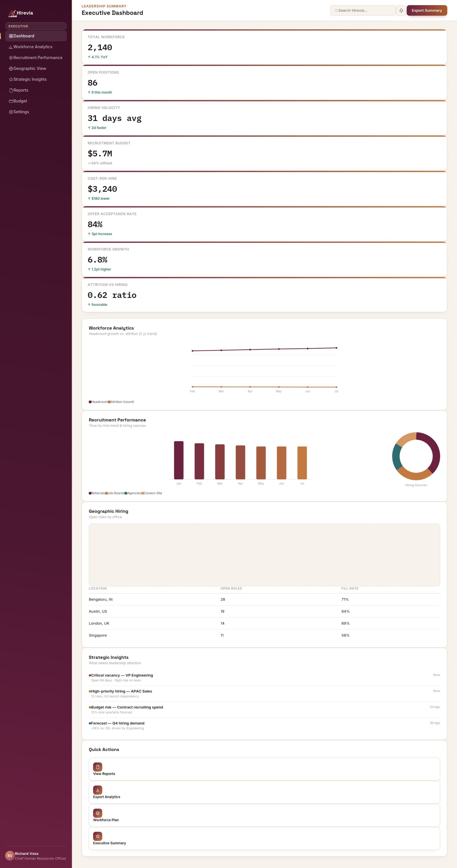Open Settings from sidebar
457x868 pixels.
coord(36,112)
